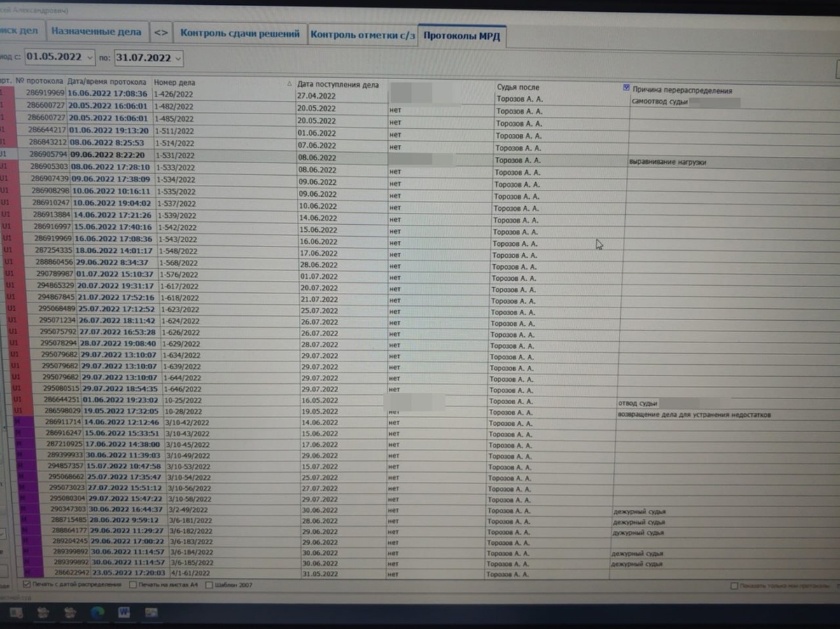Click case number 3/6-181/2022
840x629 pixels.
tap(192, 520)
